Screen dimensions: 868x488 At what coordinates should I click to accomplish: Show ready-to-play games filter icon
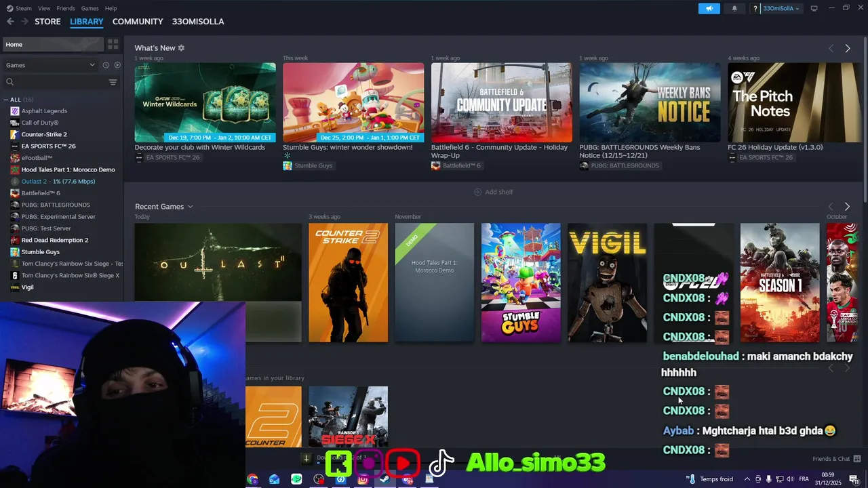click(x=117, y=65)
